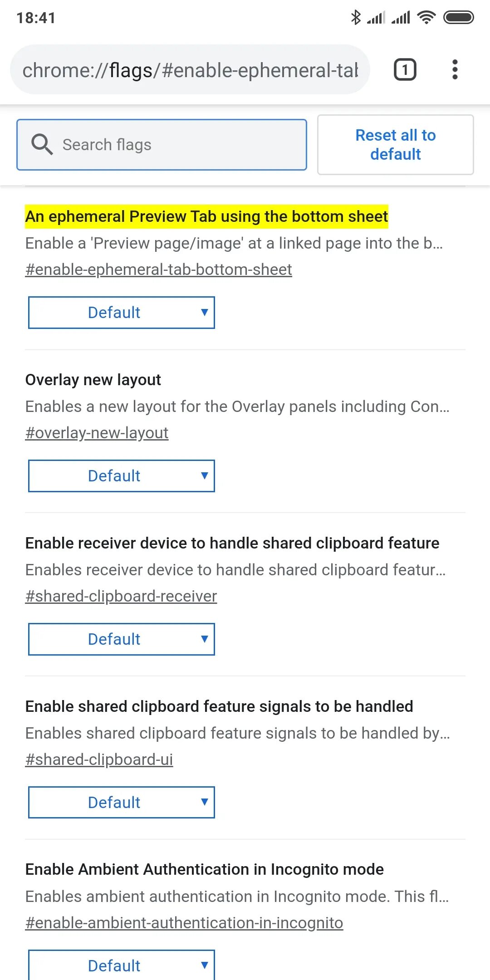Image resolution: width=490 pixels, height=980 pixels.
Task: Tap the battery indicator icon
Action: (458, 18)
